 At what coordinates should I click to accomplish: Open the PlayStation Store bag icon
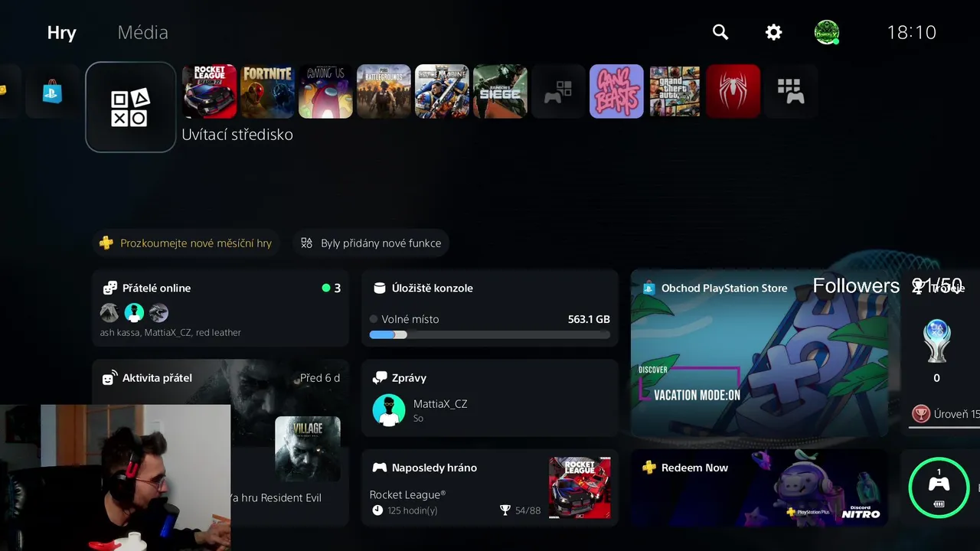(53, 92)
